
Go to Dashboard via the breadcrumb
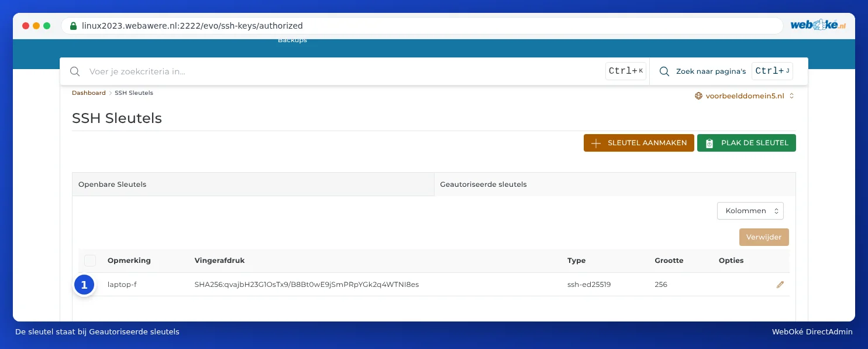89,93
